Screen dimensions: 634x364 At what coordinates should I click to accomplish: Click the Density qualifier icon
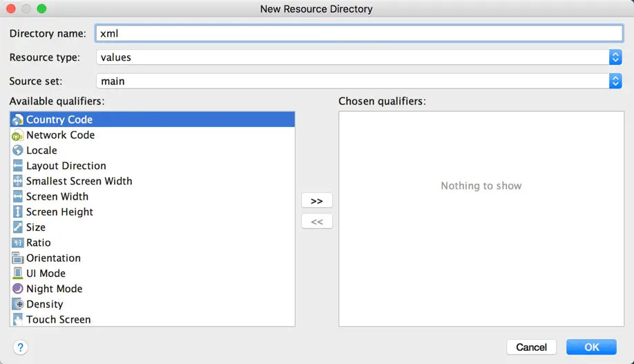click(x=17, y=304)
